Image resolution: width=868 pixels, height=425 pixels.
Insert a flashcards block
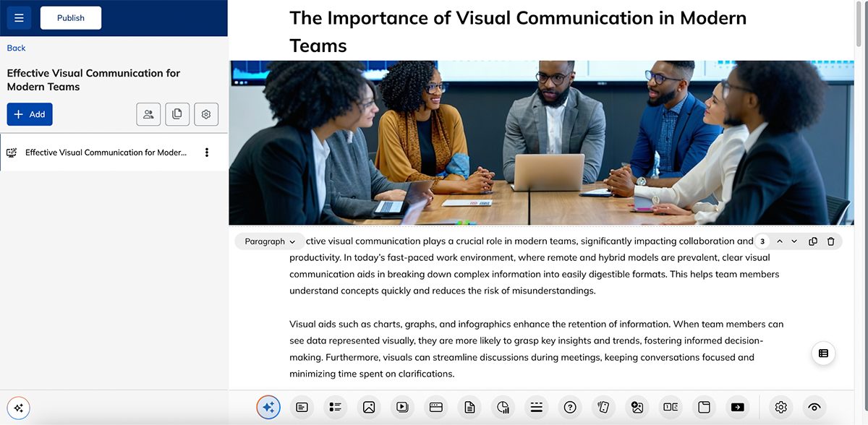coord(603,407)
